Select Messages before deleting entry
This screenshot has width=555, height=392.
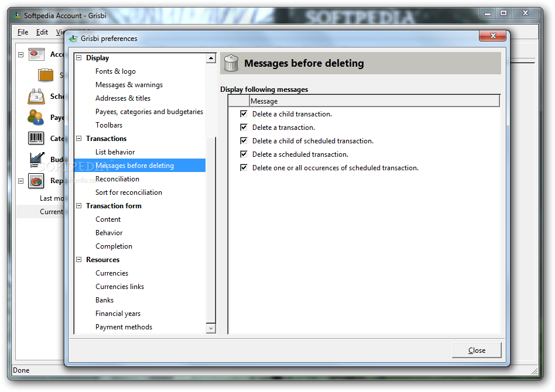pos(140,165)
